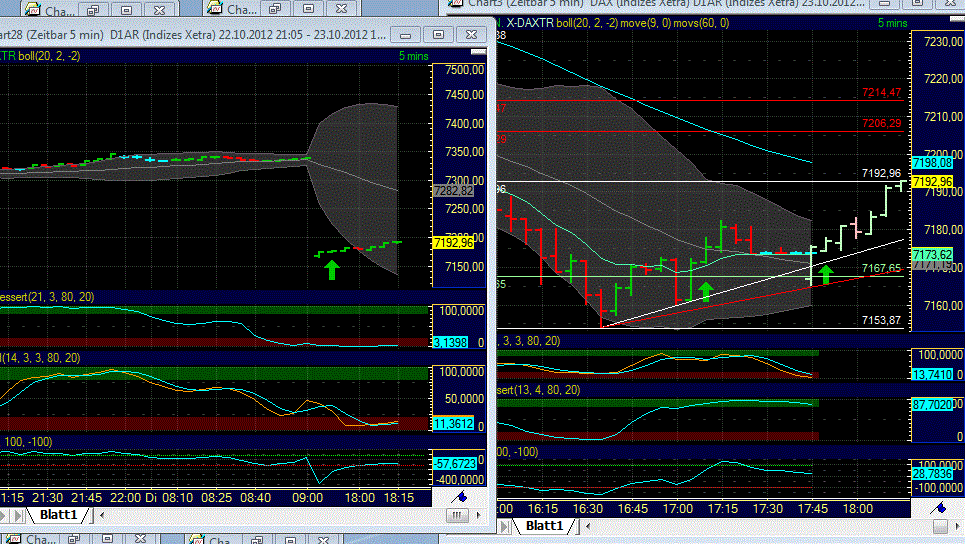Restore the second minimized Cha... window at top

point(275,9)
